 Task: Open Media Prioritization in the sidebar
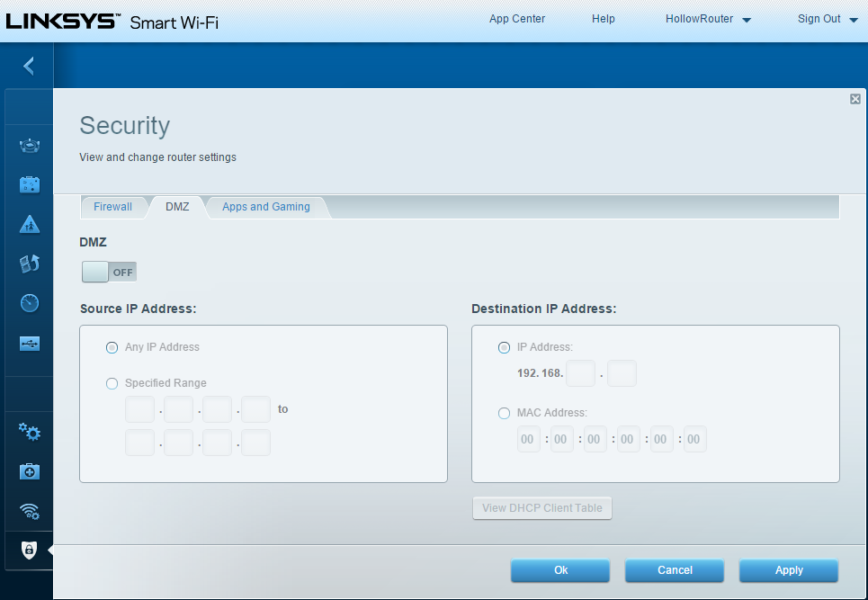(x=30, y=264)
